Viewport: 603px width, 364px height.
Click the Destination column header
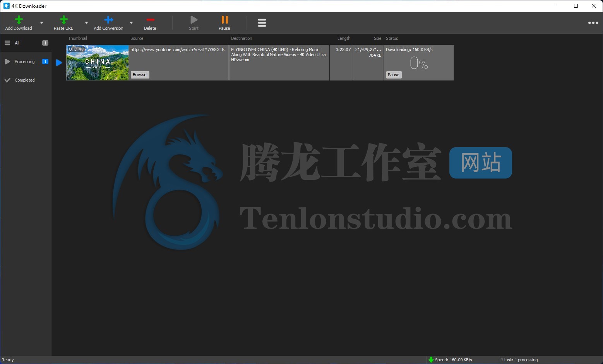pyautogui.click(x=242, y=38)
